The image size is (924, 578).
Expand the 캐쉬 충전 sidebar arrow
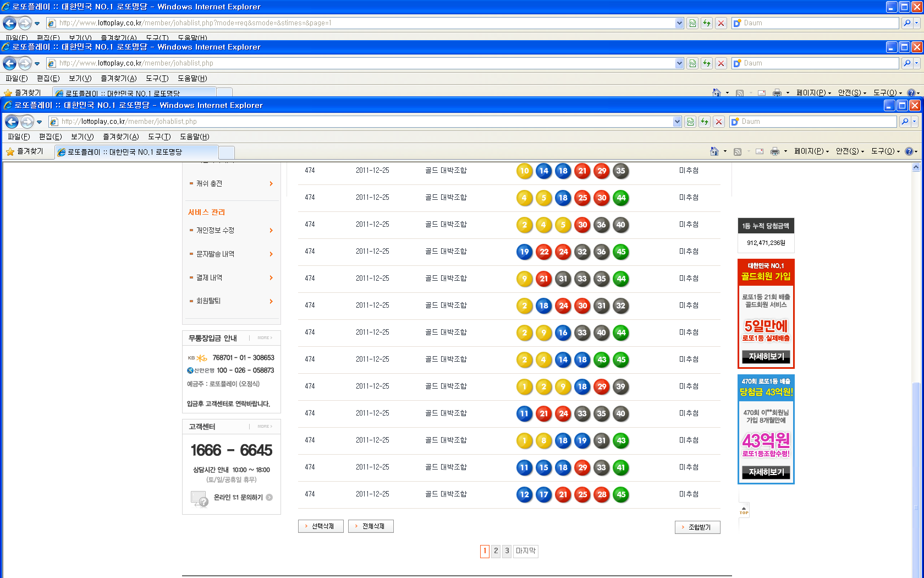[271, 184]
